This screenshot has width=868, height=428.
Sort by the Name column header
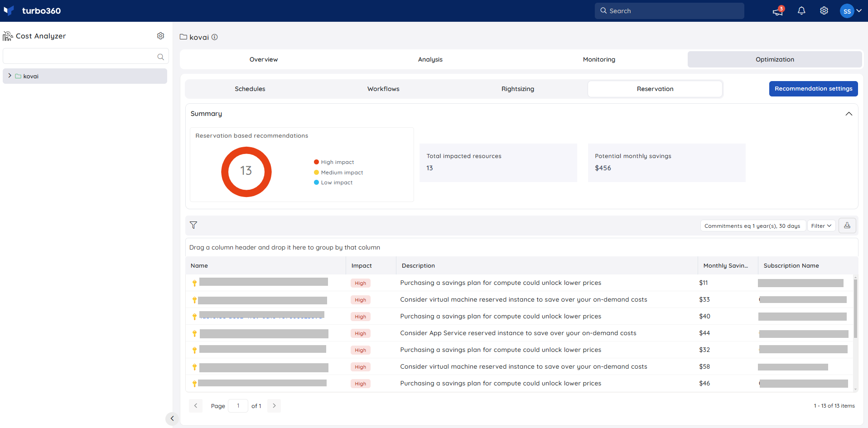pyautogui.click(x=265, y=265)
